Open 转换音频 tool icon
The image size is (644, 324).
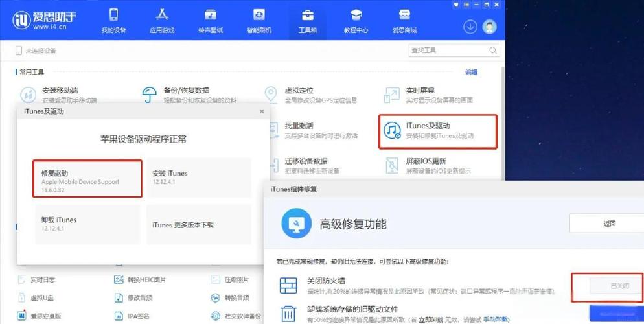pos(216,297)
